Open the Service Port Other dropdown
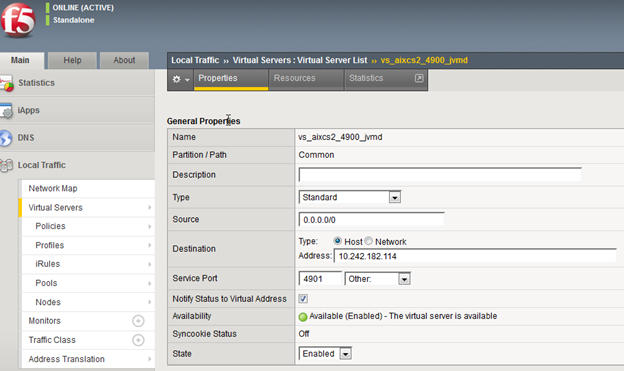 click(377, 279)
